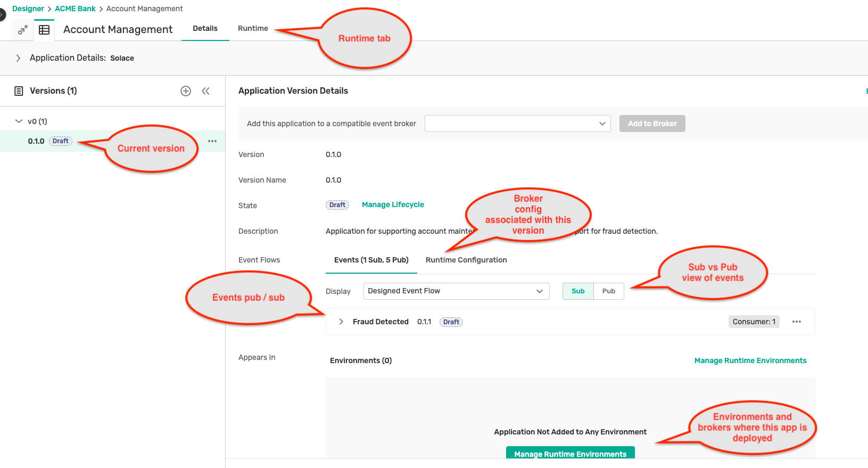Expand the Application Details section

point(18,58)
